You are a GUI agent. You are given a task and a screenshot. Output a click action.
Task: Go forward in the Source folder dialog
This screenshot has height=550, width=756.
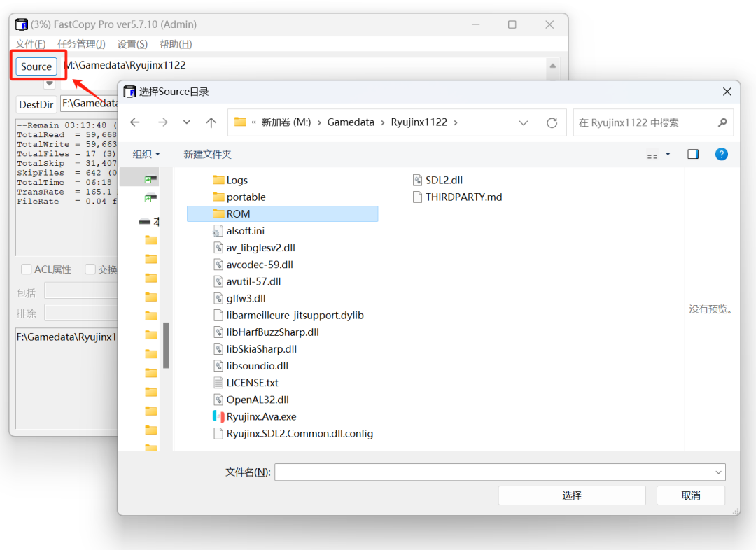pyautogui.click(x=163, y=122)
